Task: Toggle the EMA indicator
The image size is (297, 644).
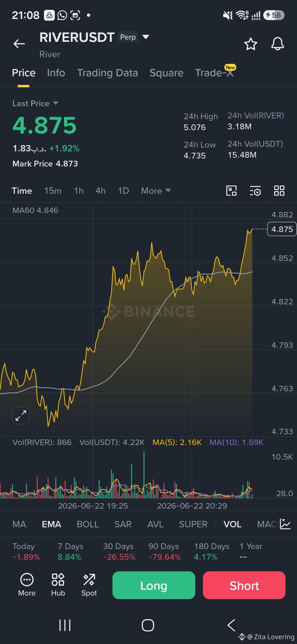Action: tap(51, 524)
